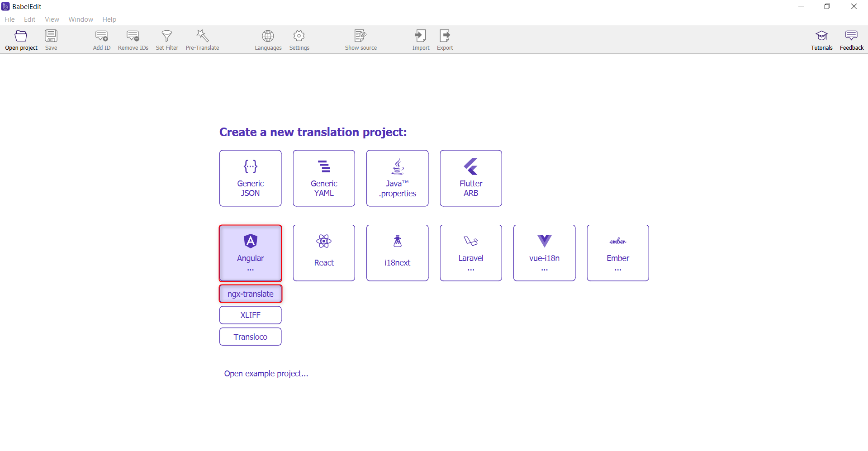Image resolution: width=868 pixels, height=451 pixels.
Task: Expand the Laravel project options
Action: tap(471, 253)
